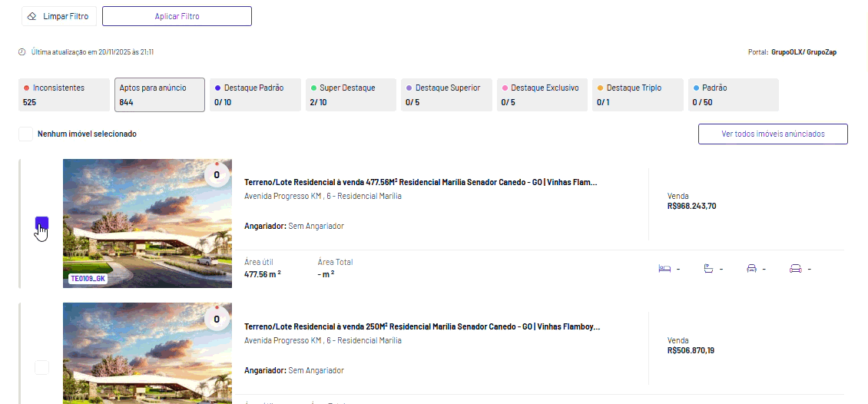The image size is (868, 404).
Task: Click the photo counter badge on second listing
Action: [217, 318]
